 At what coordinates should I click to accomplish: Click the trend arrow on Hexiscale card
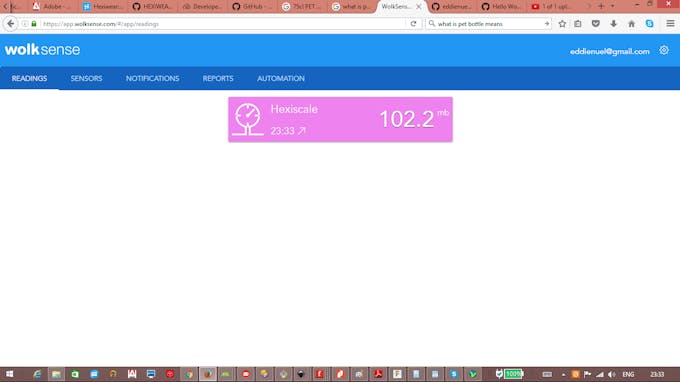302,130
